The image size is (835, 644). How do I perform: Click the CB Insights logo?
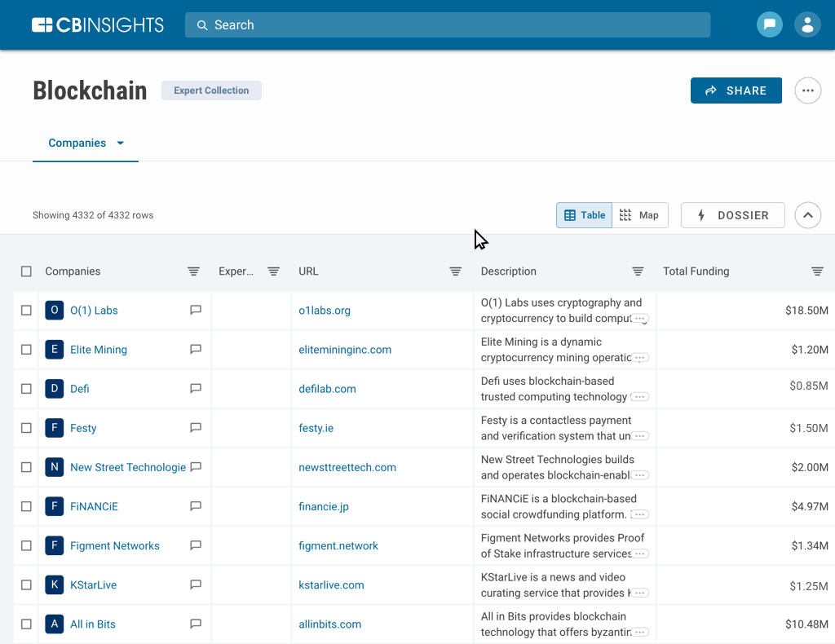pyautogui.click(x=98, y=25)
